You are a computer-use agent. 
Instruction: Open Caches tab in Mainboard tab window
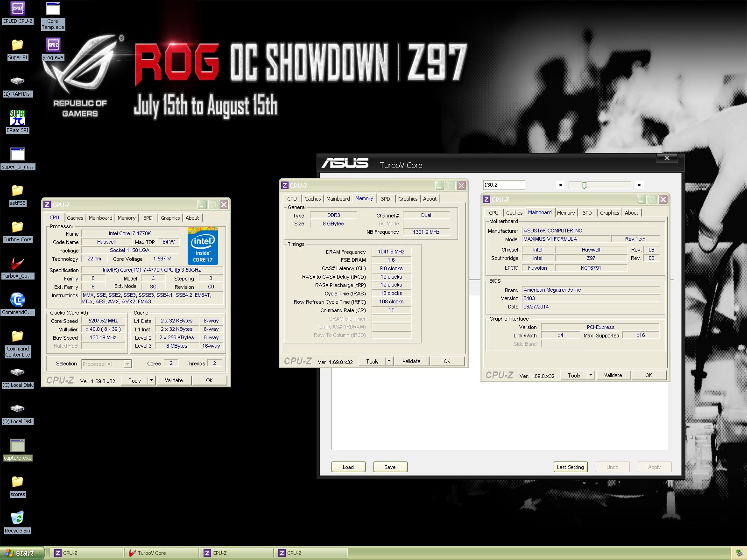(x=514, y=213)
